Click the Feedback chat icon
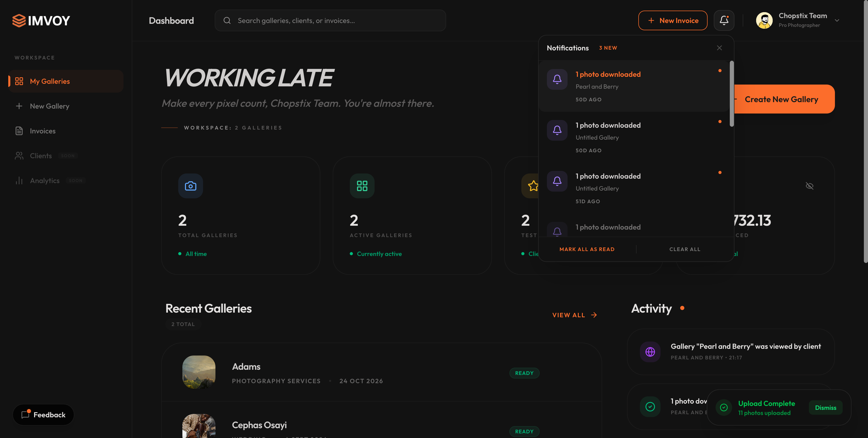868x438 pixels. pos(26,414)
